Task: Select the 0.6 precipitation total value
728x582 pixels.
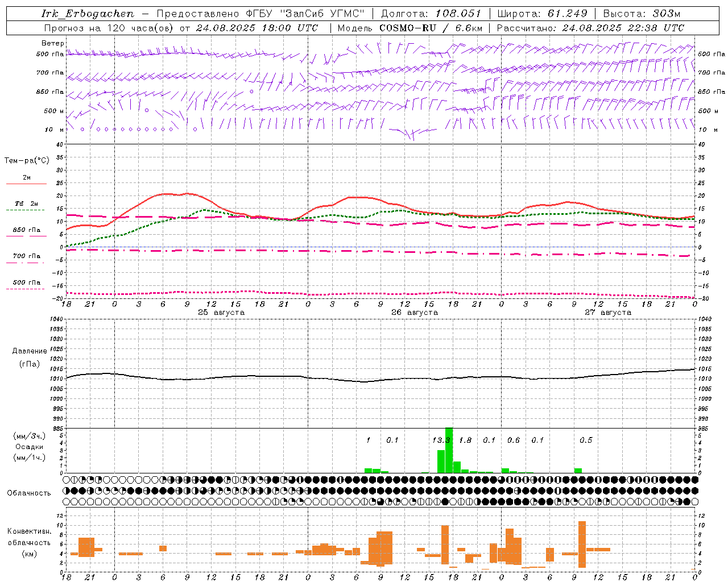Action: [x=514, y=440]
